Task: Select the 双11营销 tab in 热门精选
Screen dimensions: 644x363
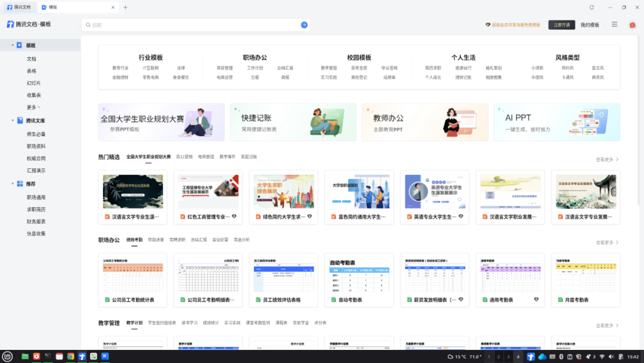Action: [x=184, y=156]
